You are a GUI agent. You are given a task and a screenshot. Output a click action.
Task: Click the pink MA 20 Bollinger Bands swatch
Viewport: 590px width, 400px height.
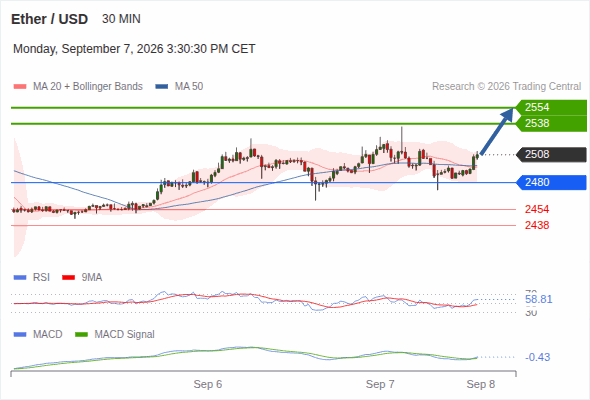tap(20, 87)
